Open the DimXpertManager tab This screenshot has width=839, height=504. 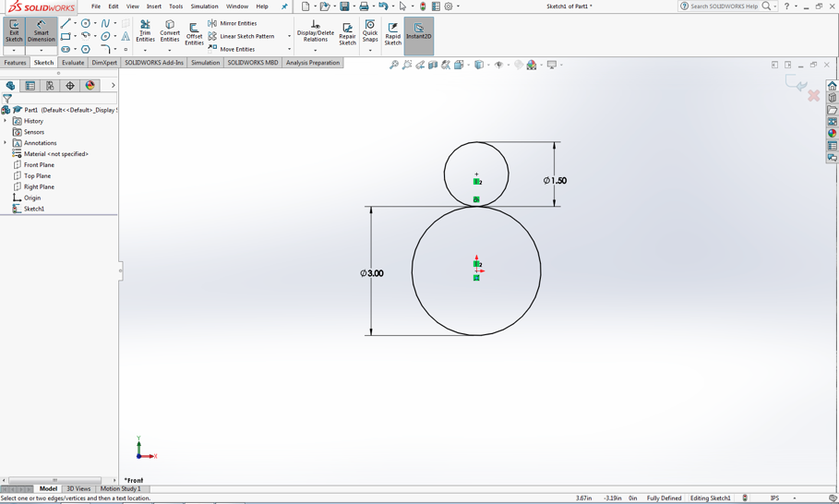pos(70,86)
